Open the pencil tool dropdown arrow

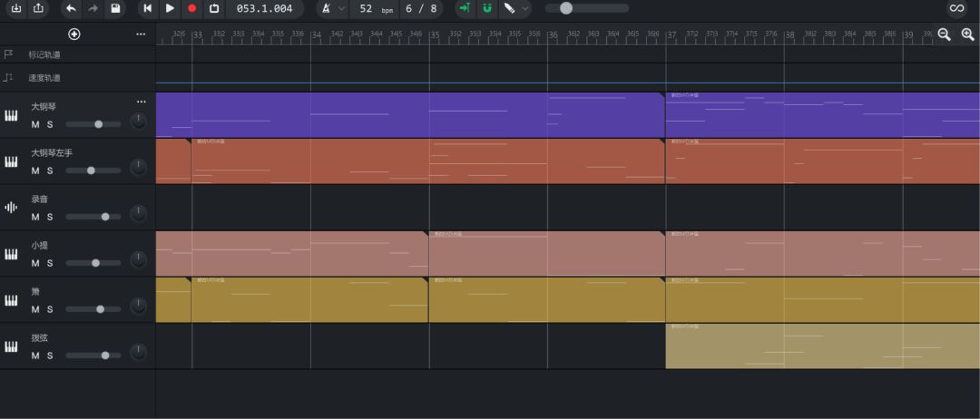point(525,9)
